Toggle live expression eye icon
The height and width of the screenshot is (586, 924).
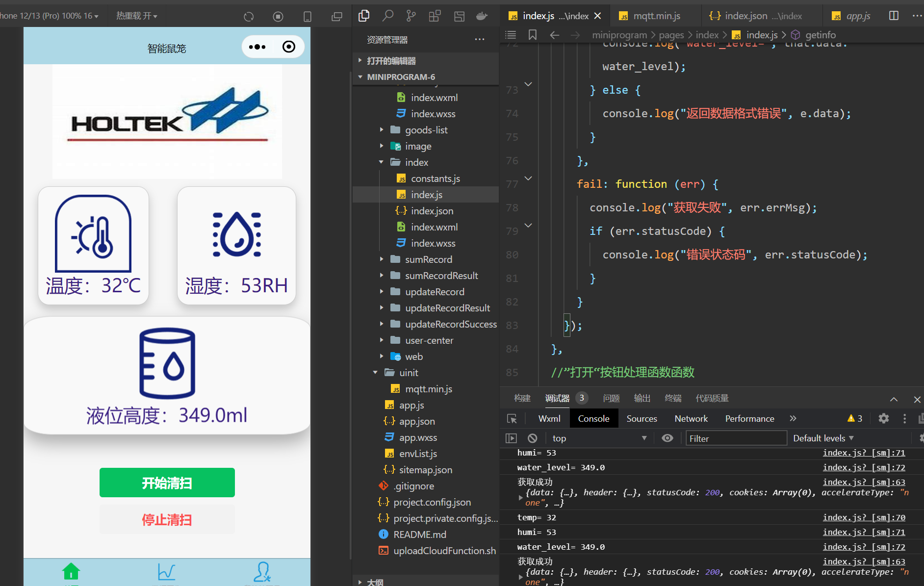tap(667, 438)
